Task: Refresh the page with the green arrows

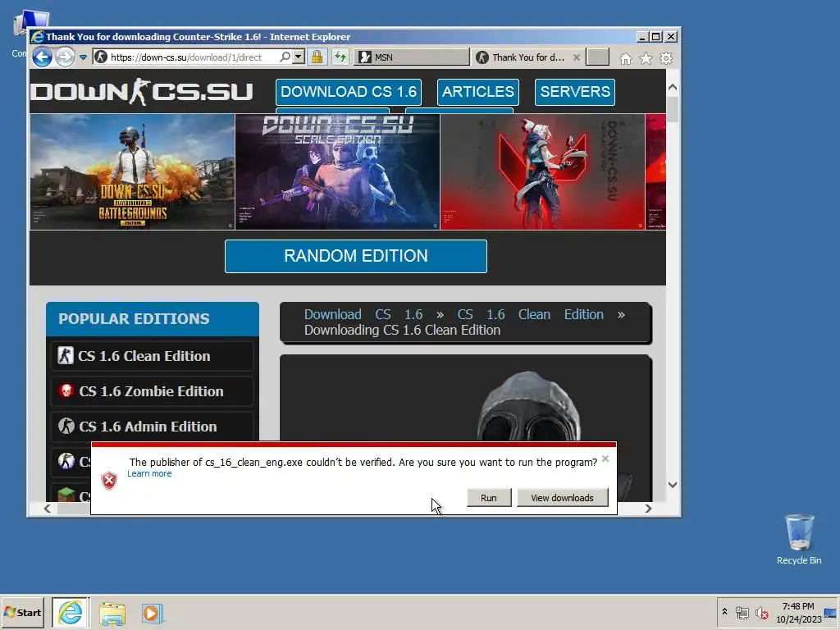Action: pyautogui.click(x=340, y=57)
